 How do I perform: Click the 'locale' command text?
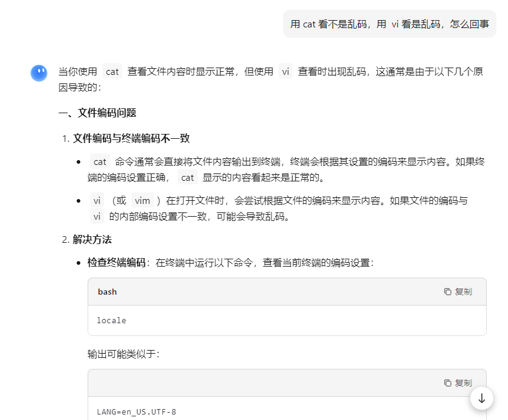click(111, 321)
